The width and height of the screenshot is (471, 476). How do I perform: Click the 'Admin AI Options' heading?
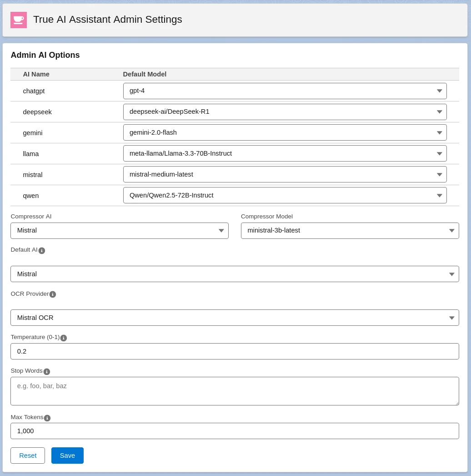[45, 55]
